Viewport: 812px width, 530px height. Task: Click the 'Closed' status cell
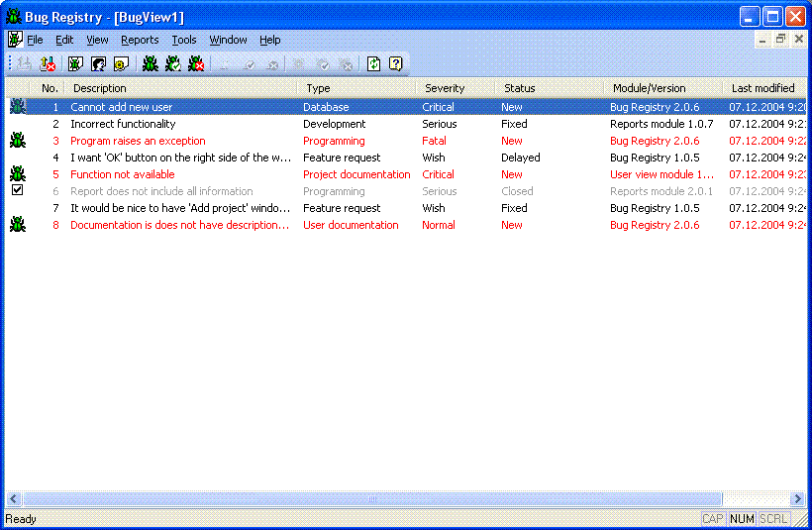(517, 191)
